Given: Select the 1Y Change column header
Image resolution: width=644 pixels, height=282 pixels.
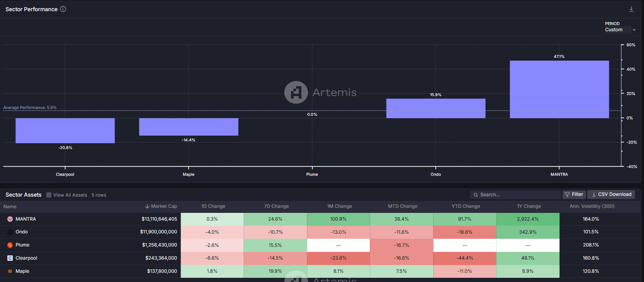Looking at the screenshot, I should click(529, 206).
